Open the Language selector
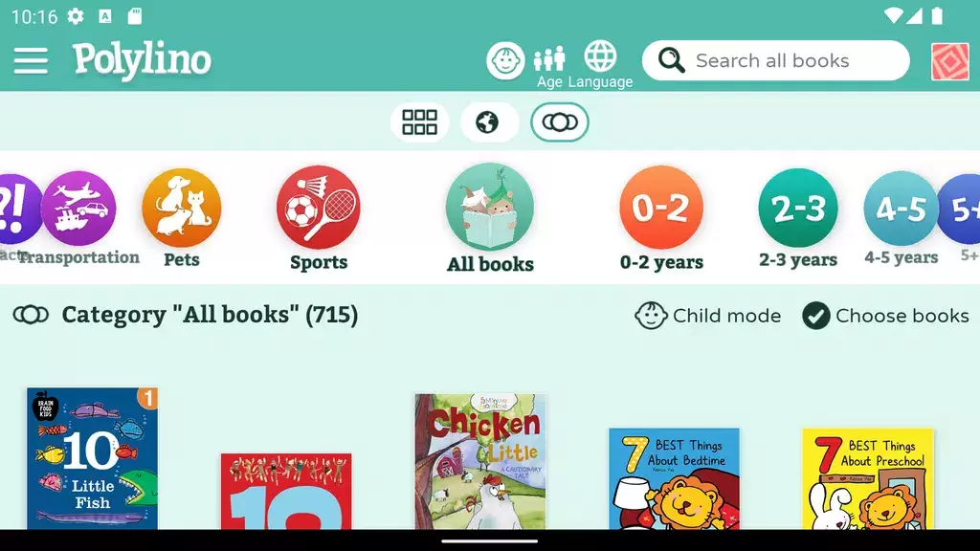Screen dimensions: 980x551 (x=600, y=65)
